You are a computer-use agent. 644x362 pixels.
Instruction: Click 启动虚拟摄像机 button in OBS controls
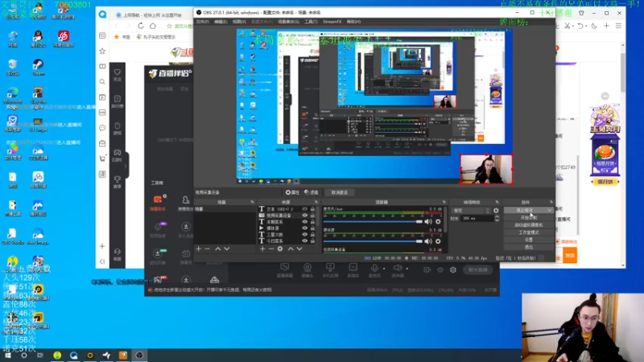coord(529,225)
